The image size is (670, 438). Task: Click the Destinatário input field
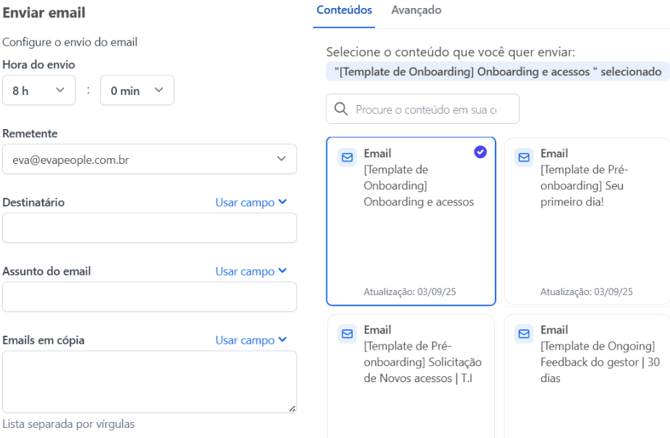[x=149, y=228]
